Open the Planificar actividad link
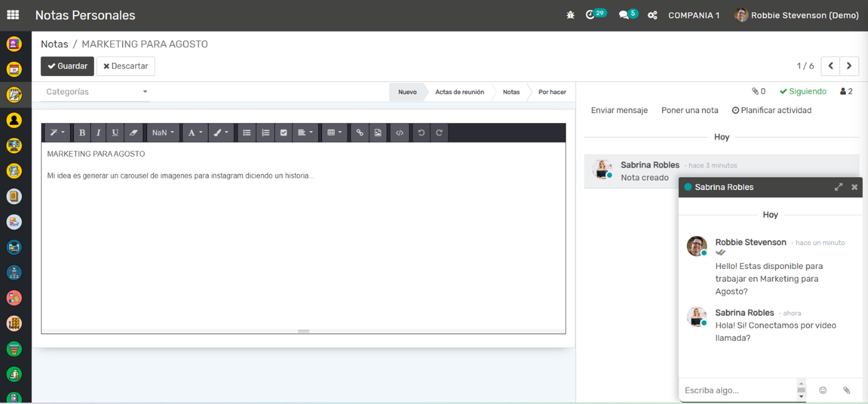868x404 pixels. click(x=771, y=110)
